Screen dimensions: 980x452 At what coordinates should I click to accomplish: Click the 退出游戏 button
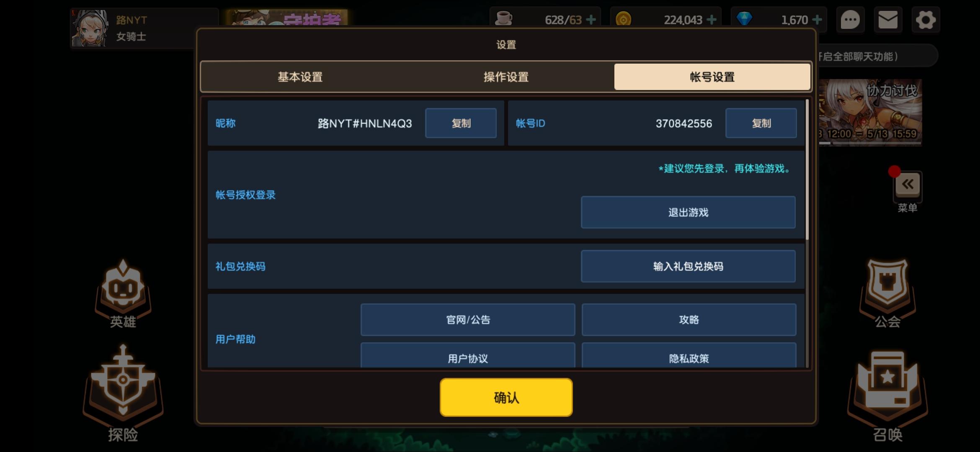(688, 212)
